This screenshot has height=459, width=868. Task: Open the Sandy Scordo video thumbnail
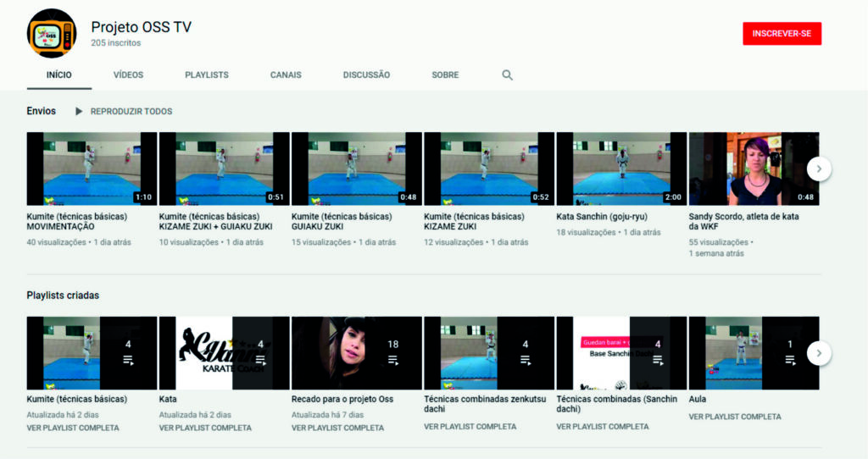pos(754,169)
